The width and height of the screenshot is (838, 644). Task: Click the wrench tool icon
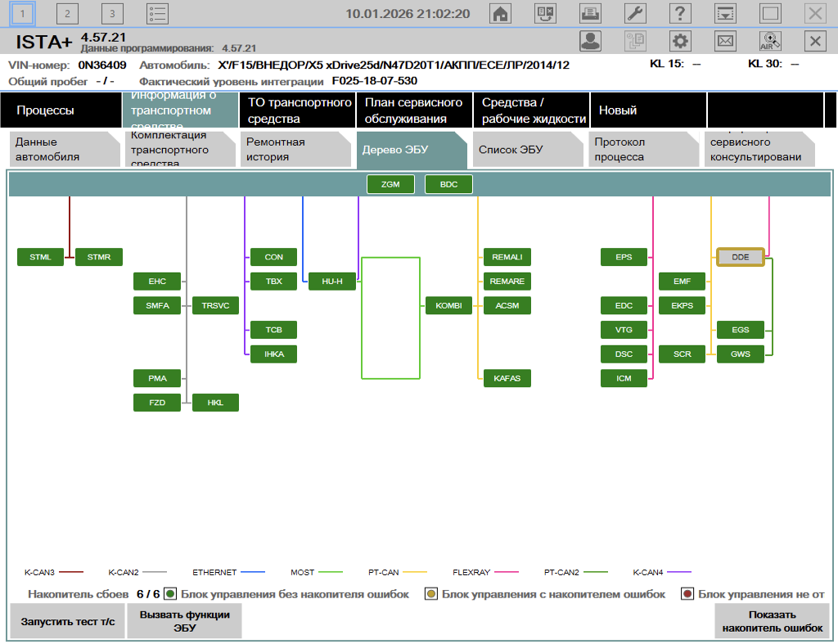coord(635,13)
